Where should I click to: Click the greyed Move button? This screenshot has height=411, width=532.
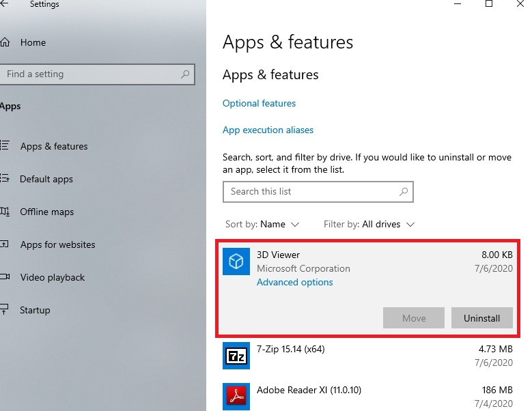pos(414,318)
